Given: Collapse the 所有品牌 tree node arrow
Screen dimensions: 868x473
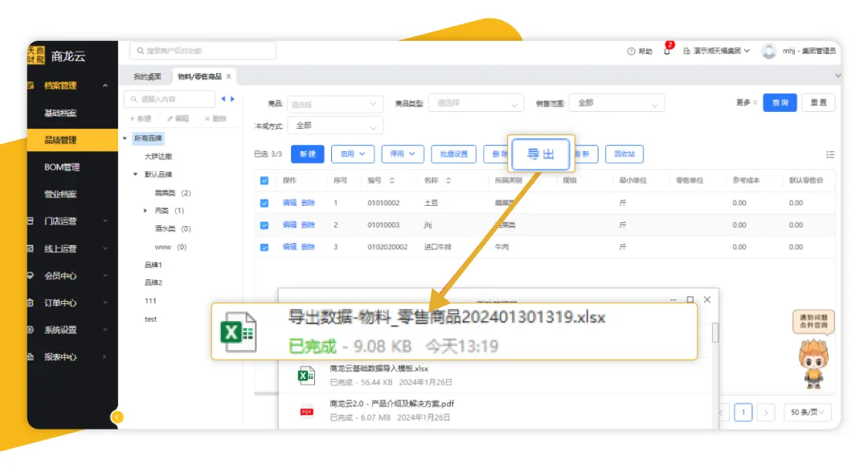Looking at the screenshot, I should pyautogui.click(x=125, y=138).
